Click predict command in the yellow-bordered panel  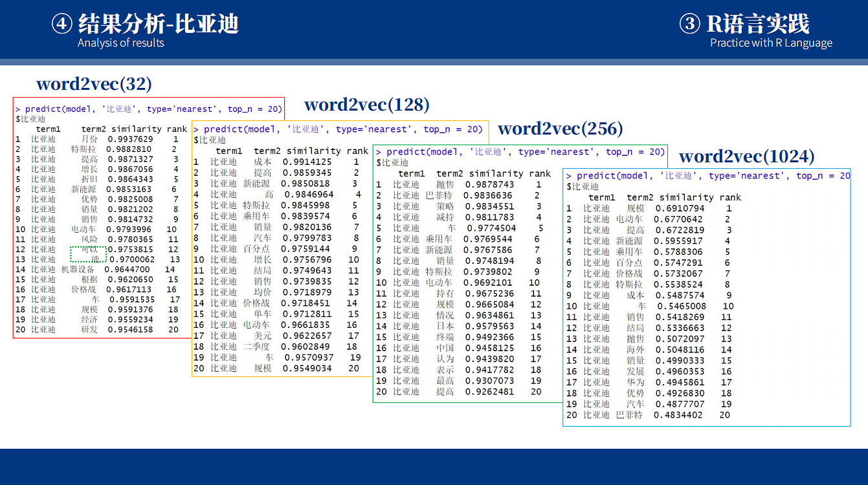[x=339, y=129]
